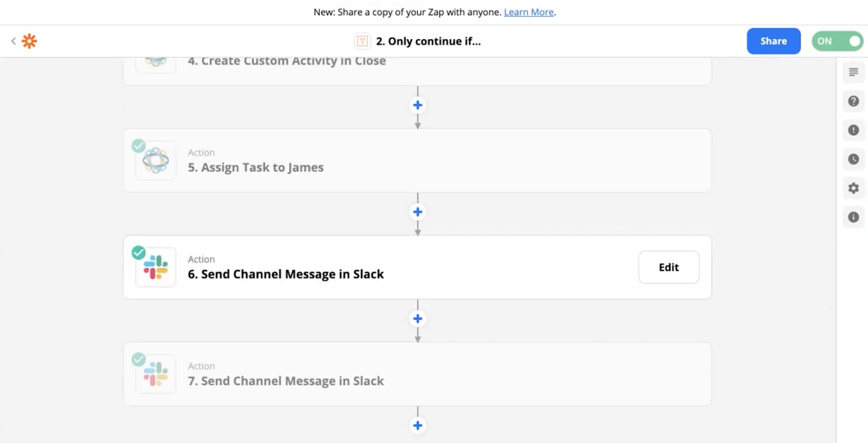Click the filter icon beside step title

point(362,41)
